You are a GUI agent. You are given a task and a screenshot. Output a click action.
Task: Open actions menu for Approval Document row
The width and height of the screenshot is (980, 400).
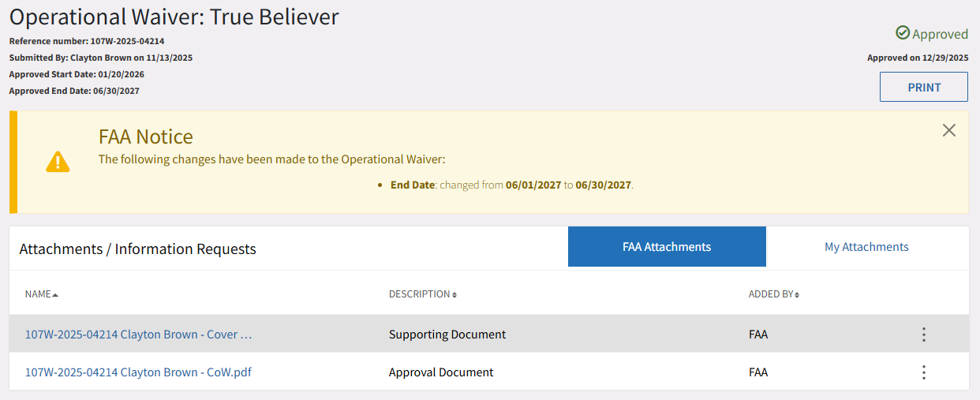pyautogui.click(x=923, y=372)
